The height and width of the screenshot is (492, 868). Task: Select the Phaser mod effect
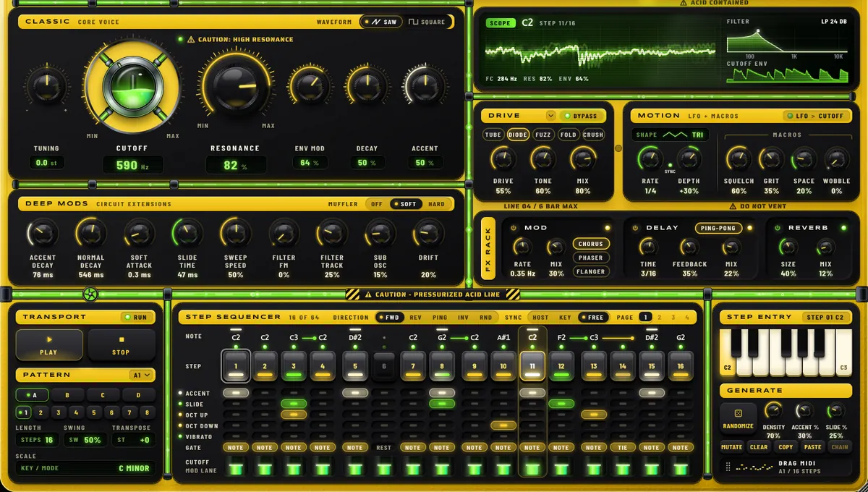click(590, 258)
